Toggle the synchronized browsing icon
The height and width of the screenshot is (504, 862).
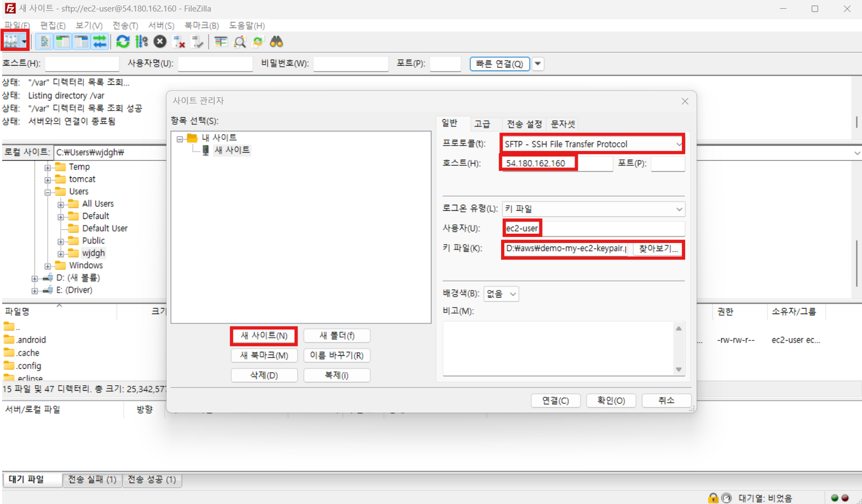click(x=258, y=42)
